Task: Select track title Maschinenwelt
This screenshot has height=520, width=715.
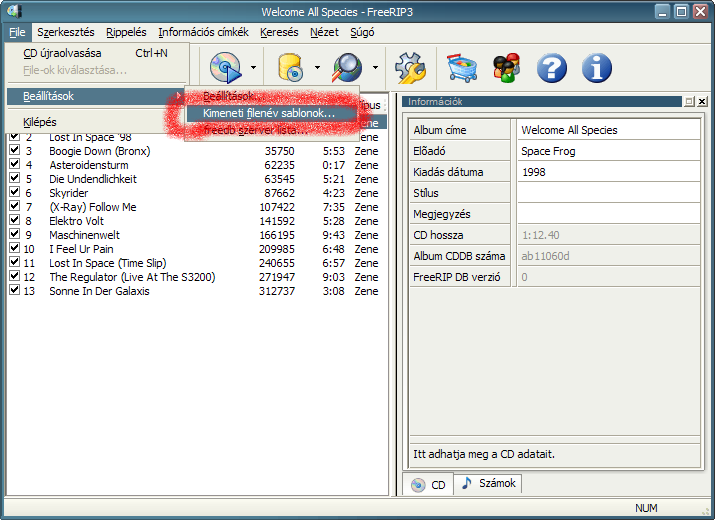Action: (84, 235)
